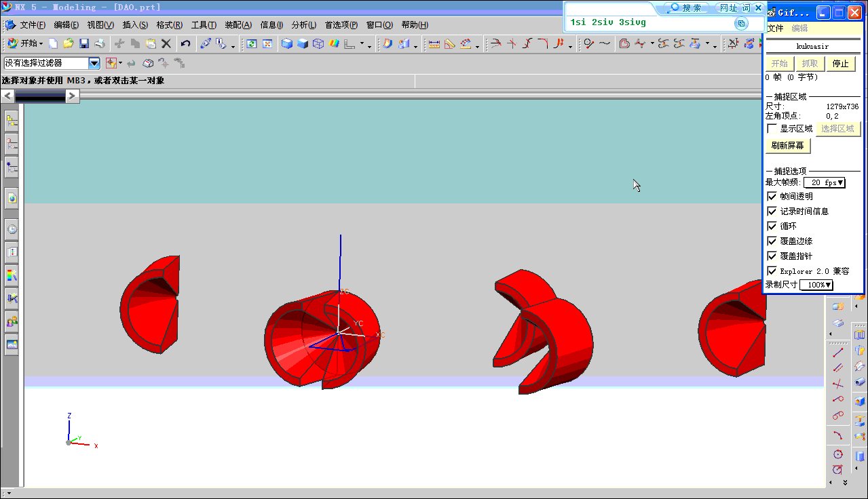Toggle the 循环 loop checkbox
Viewport: 868px width, 499px height.
click(772, 226)
